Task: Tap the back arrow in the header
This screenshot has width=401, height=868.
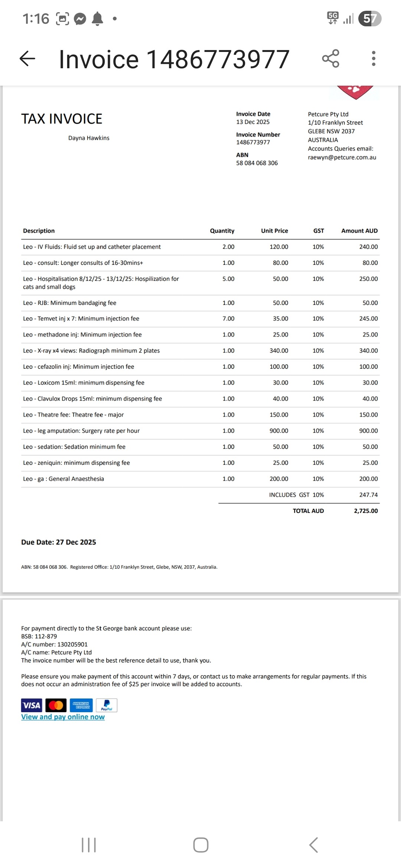Action: [27, 59]
